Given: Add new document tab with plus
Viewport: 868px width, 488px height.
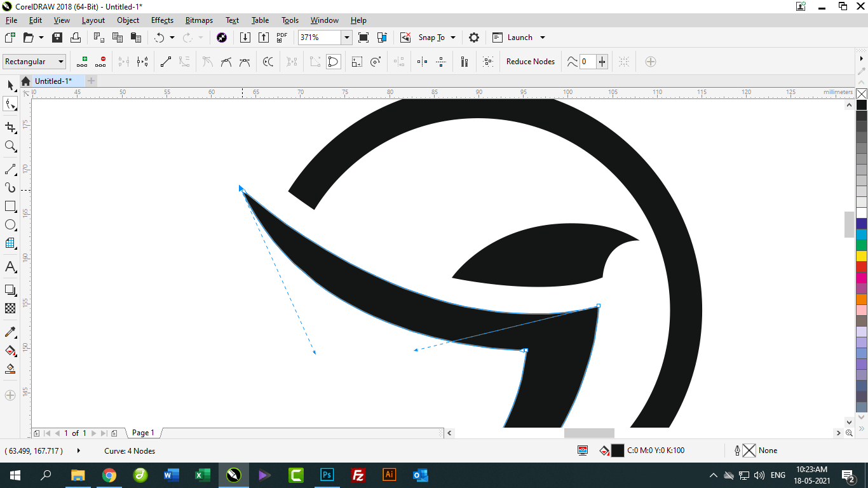Looking at the screenshot, I should tap(91, 81).
